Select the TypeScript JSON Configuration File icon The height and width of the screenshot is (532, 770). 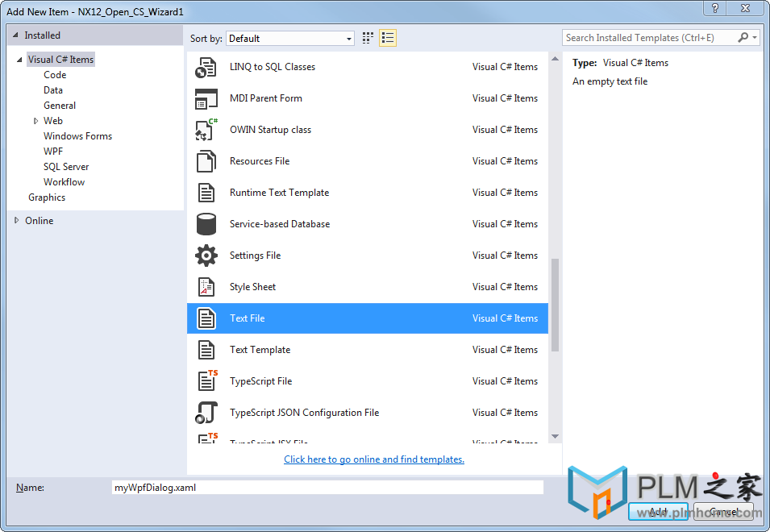pos(206,413)
